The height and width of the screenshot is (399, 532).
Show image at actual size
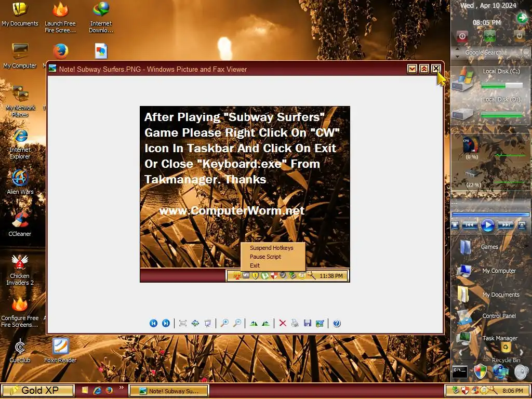click(x=195, y=323)
